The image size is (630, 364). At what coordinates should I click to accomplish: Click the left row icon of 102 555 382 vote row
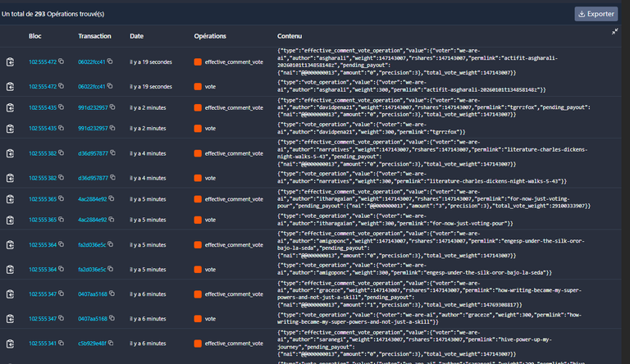11,178
